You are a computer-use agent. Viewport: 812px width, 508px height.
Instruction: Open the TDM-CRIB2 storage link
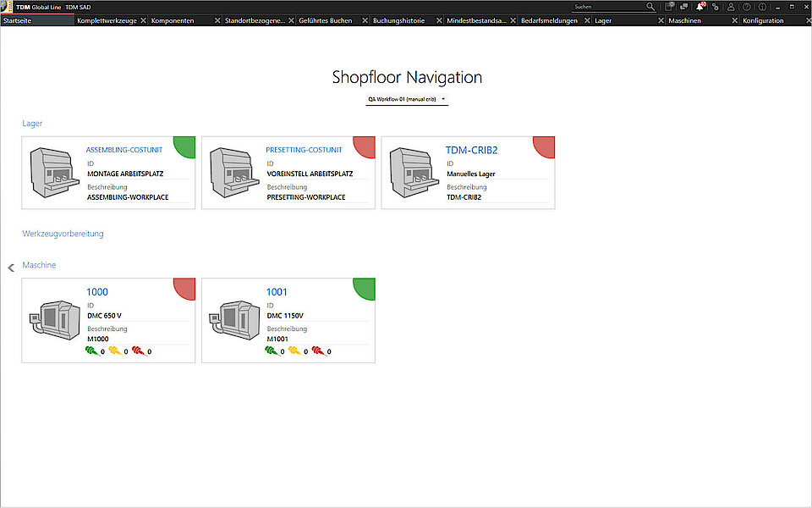(x=471, y=151)
